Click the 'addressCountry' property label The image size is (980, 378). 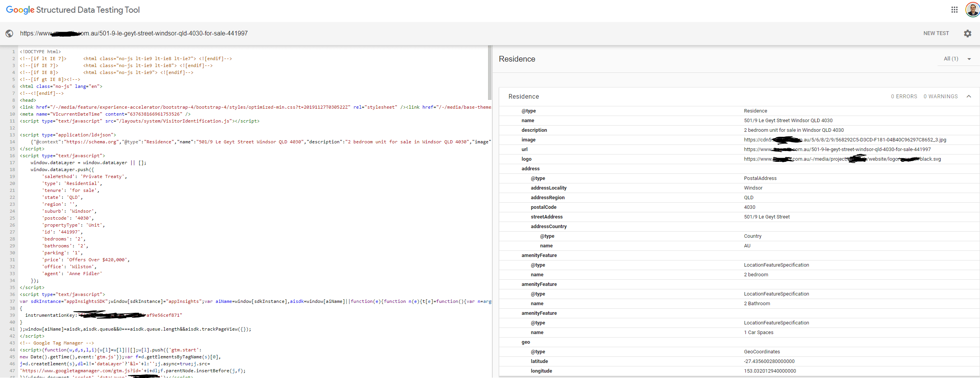pyautogui.click(x=549, y=227)
